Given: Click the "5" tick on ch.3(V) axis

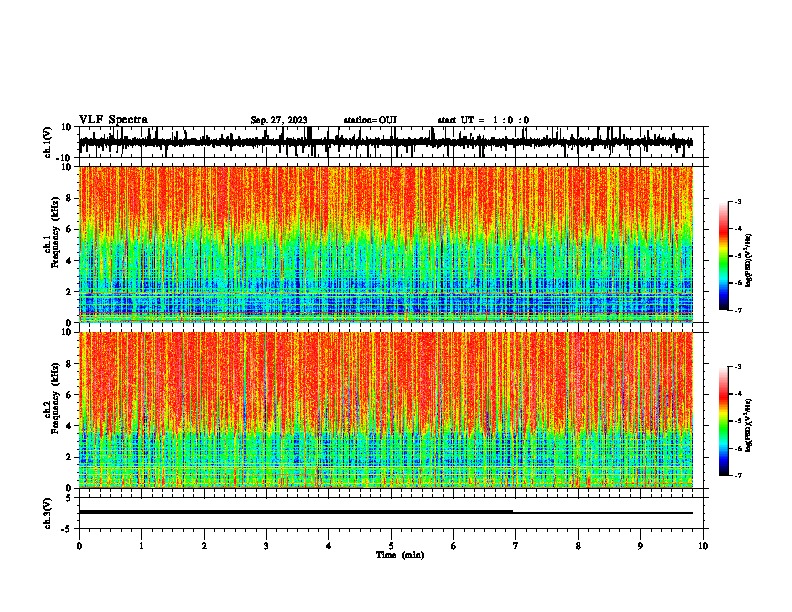Looking at the screenshot, I should click(70, 498).
